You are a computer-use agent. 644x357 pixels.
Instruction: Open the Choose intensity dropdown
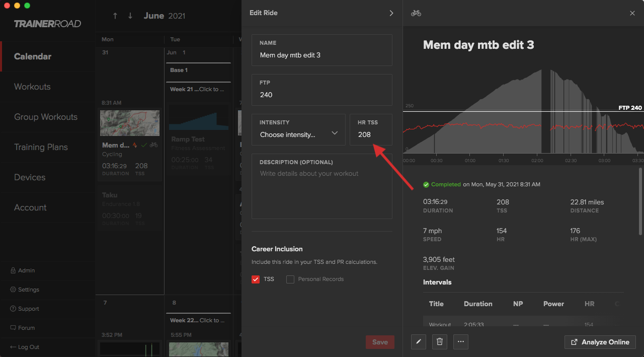(298, 129)
